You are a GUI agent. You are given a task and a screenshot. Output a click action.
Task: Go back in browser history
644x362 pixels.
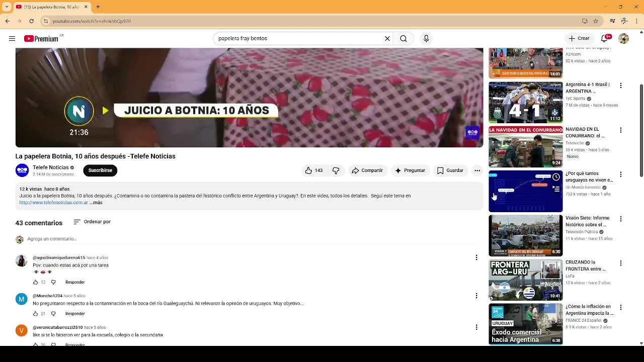coord(7,21)
